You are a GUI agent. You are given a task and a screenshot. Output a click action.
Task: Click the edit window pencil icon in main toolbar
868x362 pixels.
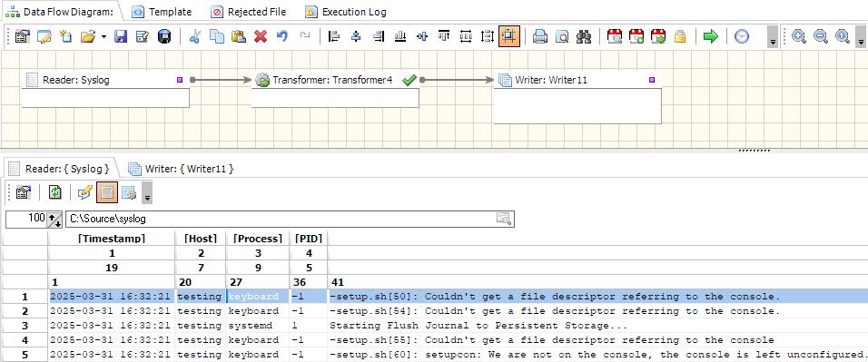[44, 36]
